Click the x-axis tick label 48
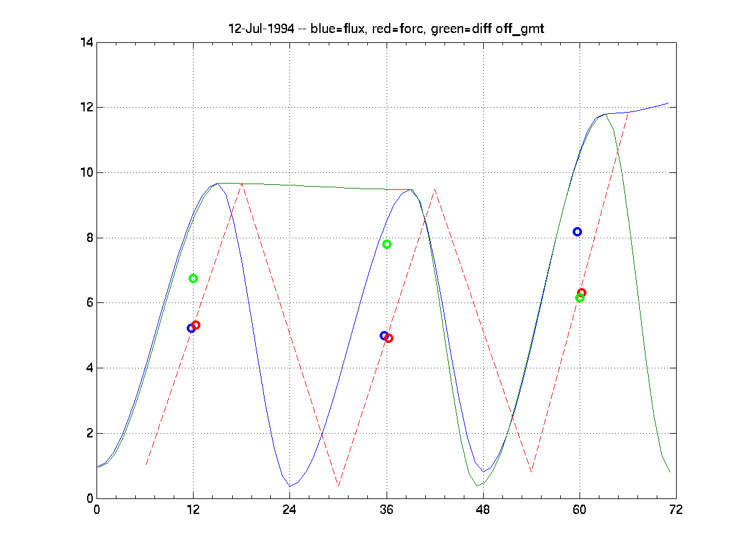This screenshot has width=747, height=560. click(x=483, y=510)
